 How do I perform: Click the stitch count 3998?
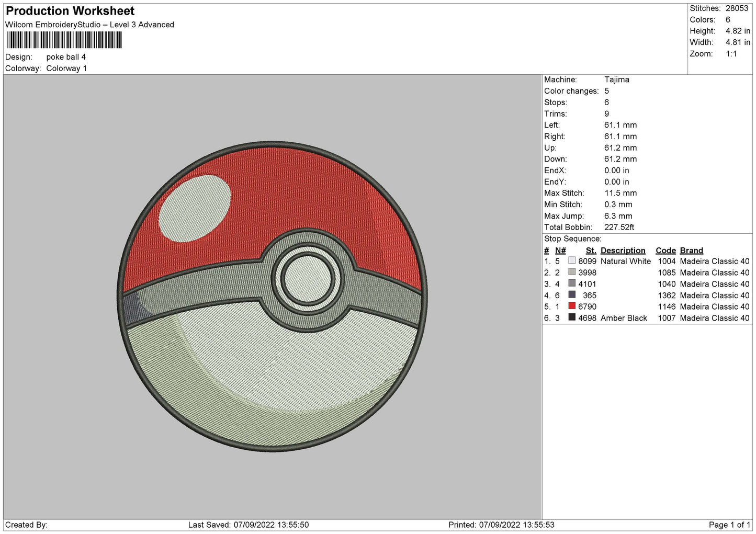(587, 272)
